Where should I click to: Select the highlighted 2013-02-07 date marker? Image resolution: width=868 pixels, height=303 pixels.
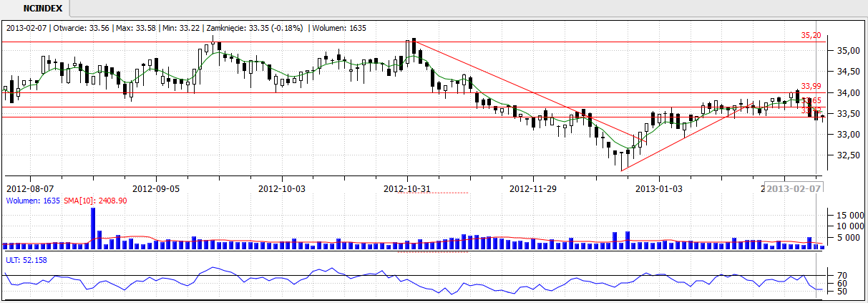(793, 188)
